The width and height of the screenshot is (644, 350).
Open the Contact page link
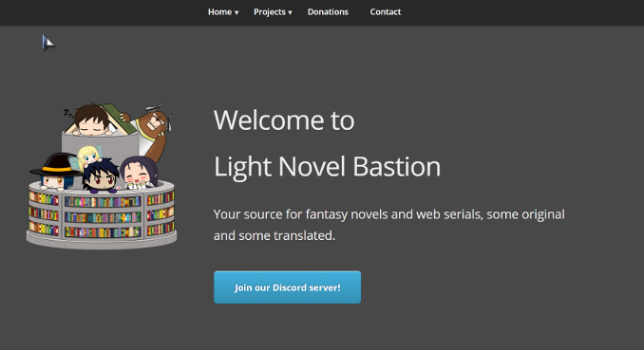(x=386, y=12)
